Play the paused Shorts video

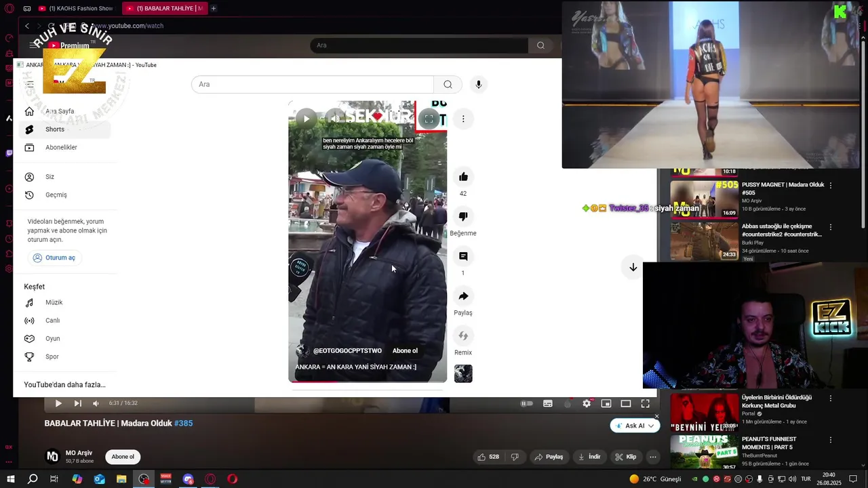point(306,119)
